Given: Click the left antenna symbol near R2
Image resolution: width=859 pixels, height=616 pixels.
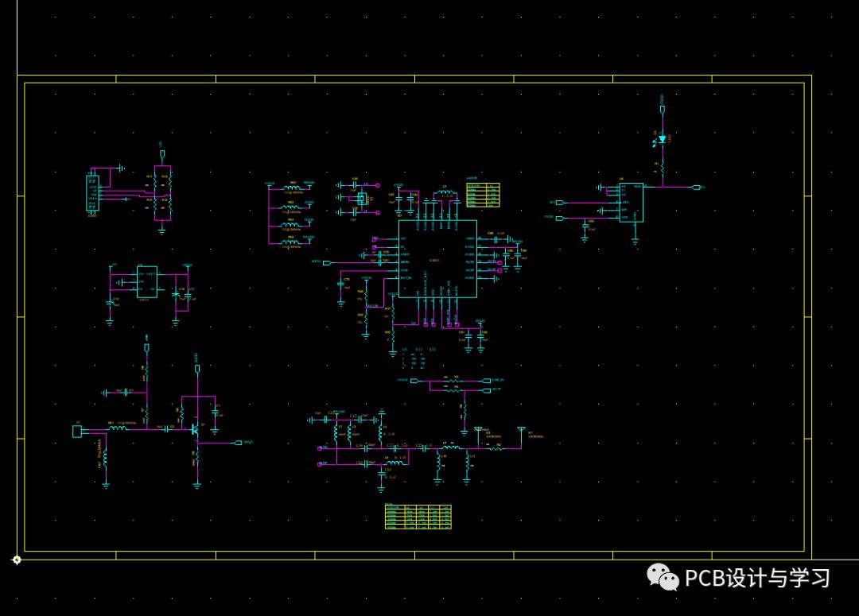Looking at the screenshot, I should click(478, 431).
